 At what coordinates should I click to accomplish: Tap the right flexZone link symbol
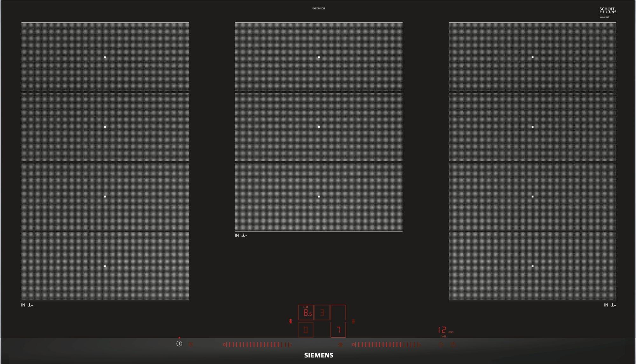point(353,321)
